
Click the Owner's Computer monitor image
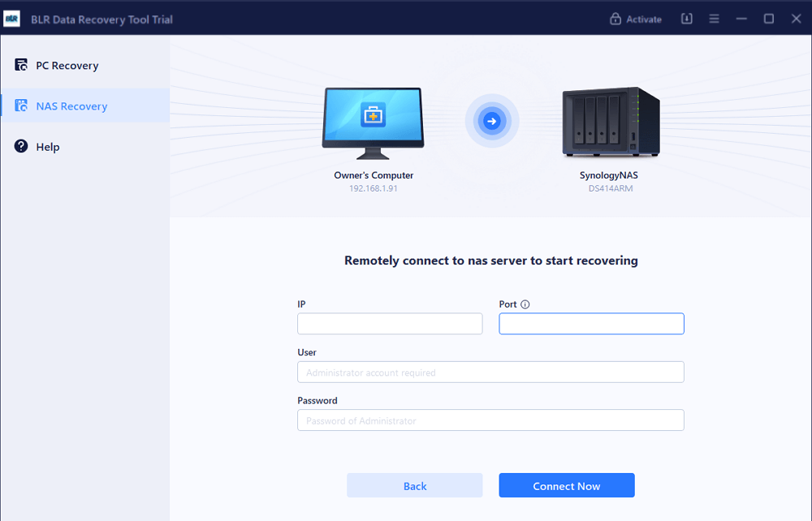373,123
